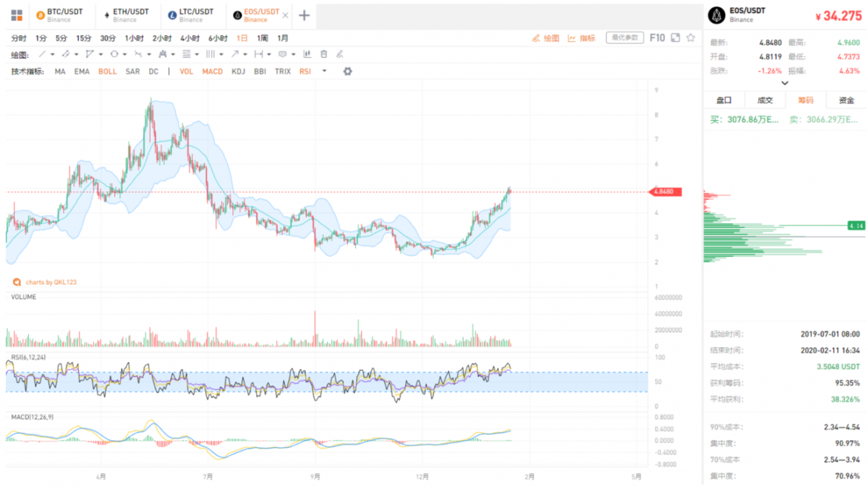Image resolution: width=868 pixels, height=490 pixels.
Task: Select the wave pattern drawing tool
Action: [x=137, y=54]
